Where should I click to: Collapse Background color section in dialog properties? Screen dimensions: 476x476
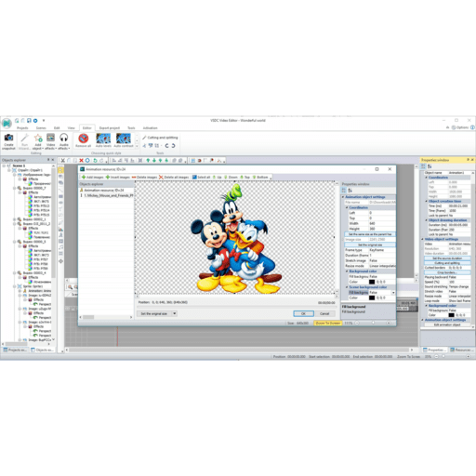(347, 271)
